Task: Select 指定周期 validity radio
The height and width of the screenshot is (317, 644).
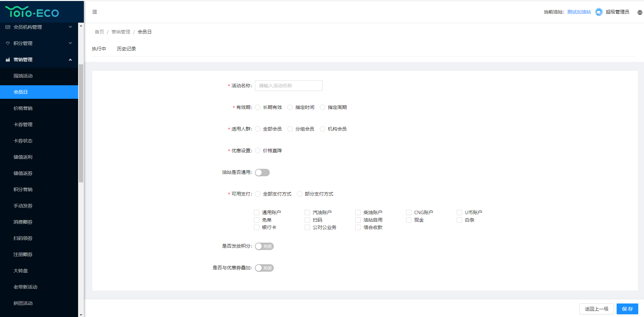Action: coord(323,107)
